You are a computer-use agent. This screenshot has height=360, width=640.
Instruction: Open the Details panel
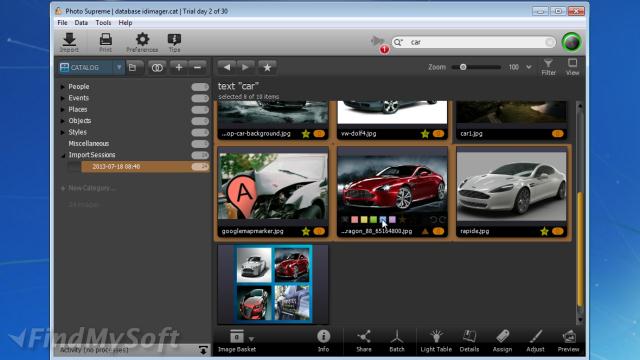469,341
